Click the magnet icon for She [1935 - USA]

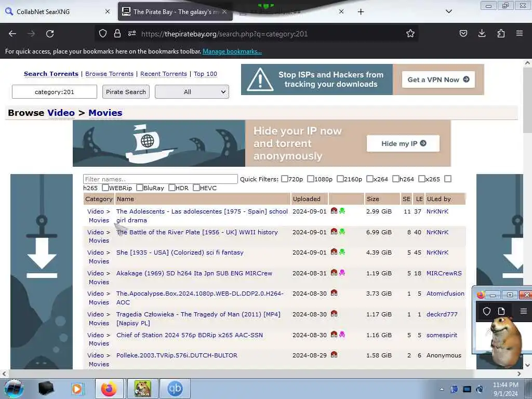point(334,252)
